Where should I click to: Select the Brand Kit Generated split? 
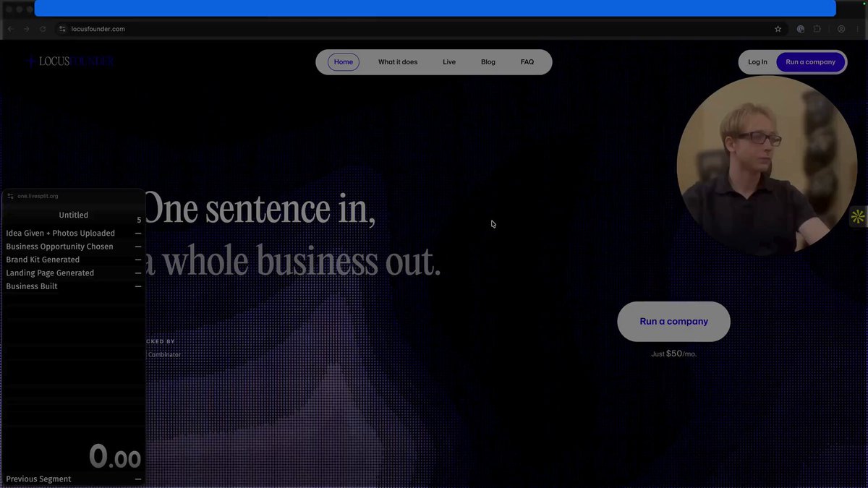(73, 260)
